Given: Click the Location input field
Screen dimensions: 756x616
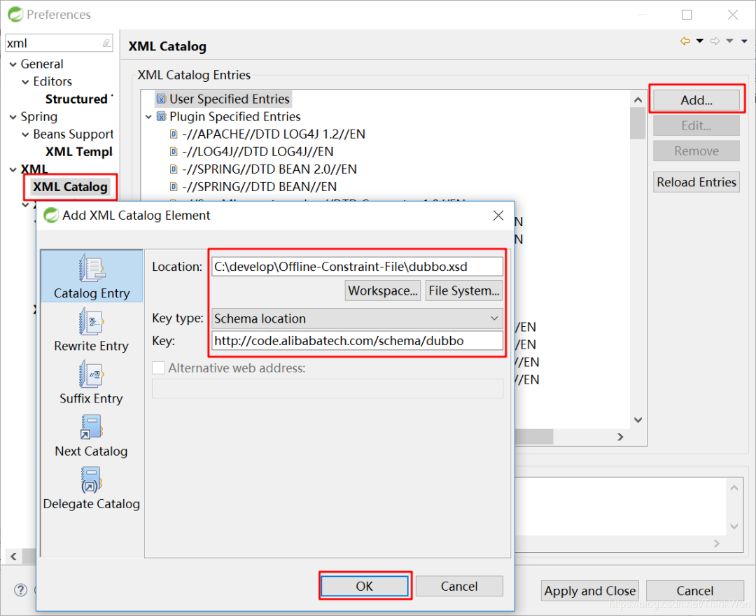Looking at the screenshot, I should tap(357, 267).
